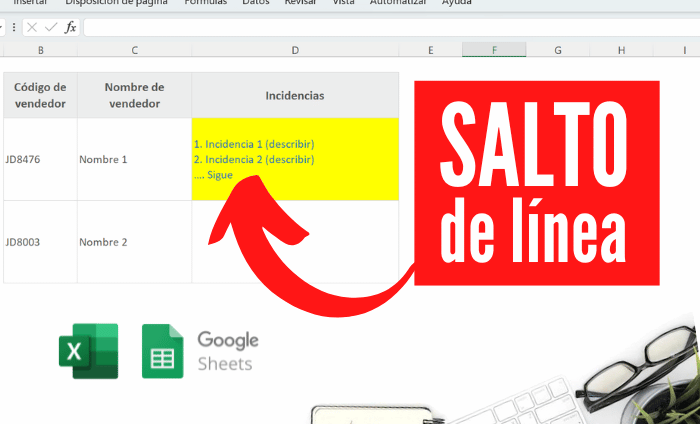Select the Nombre 2 cell
This screenshot has height=424, width=700.
134,242
